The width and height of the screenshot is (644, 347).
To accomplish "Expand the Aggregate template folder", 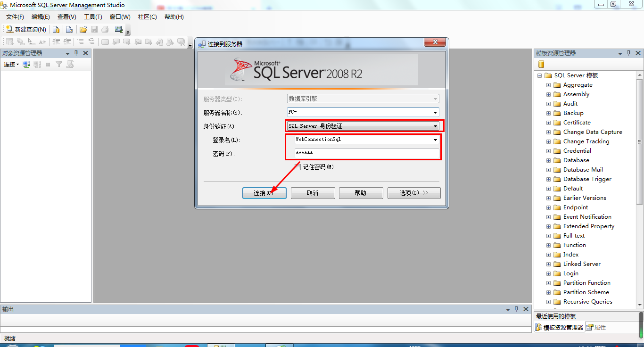I will [x=548, y=85].
